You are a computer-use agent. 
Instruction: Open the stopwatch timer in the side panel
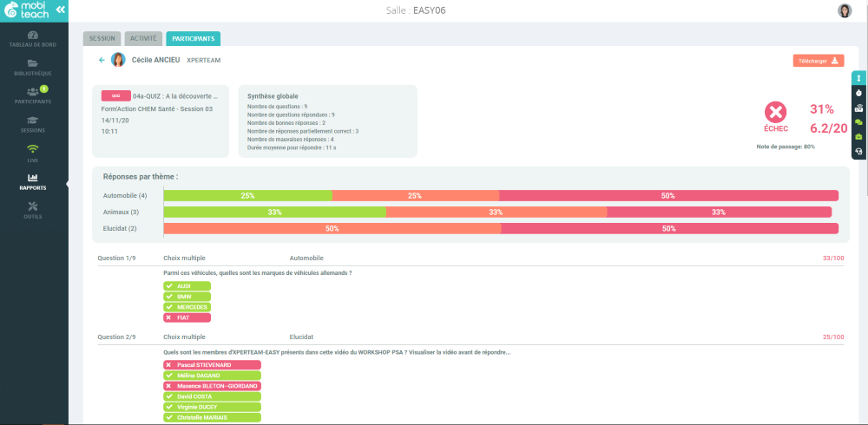point(858,93)
